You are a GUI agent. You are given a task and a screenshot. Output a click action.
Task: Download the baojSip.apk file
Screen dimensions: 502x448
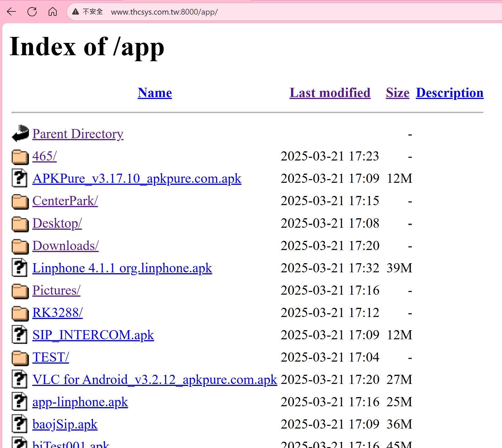(x=65, y=424)
